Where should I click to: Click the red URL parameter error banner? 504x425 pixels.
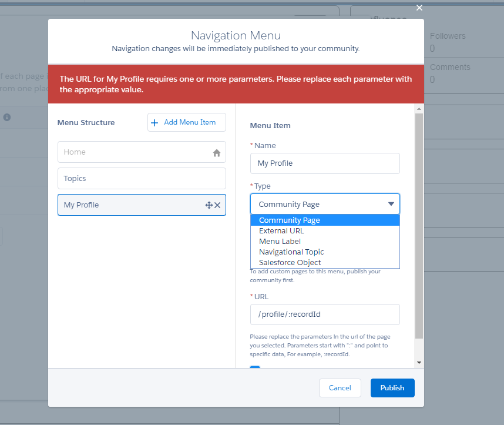pyautogui.click(x=236, y=84)
